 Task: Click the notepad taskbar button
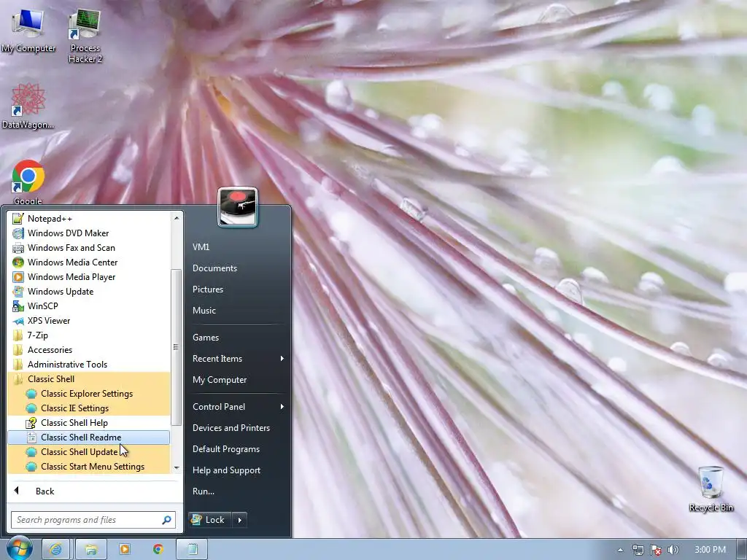click(192, 549)
